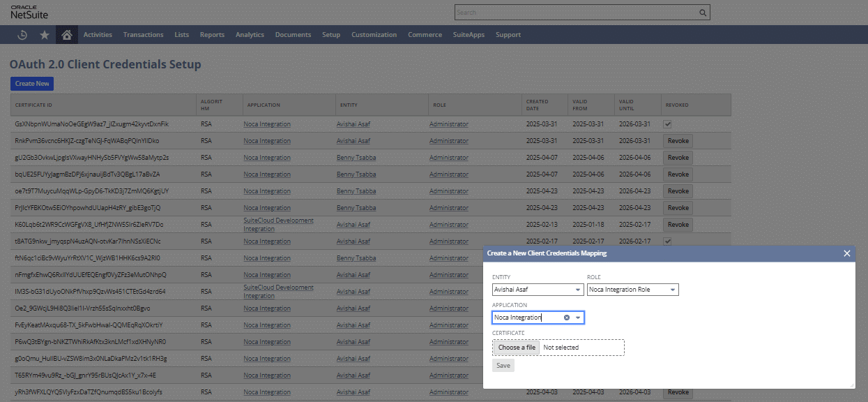
Task: Open Administrator link in GsXNbpn row
Action: click(x=449, y=124)
